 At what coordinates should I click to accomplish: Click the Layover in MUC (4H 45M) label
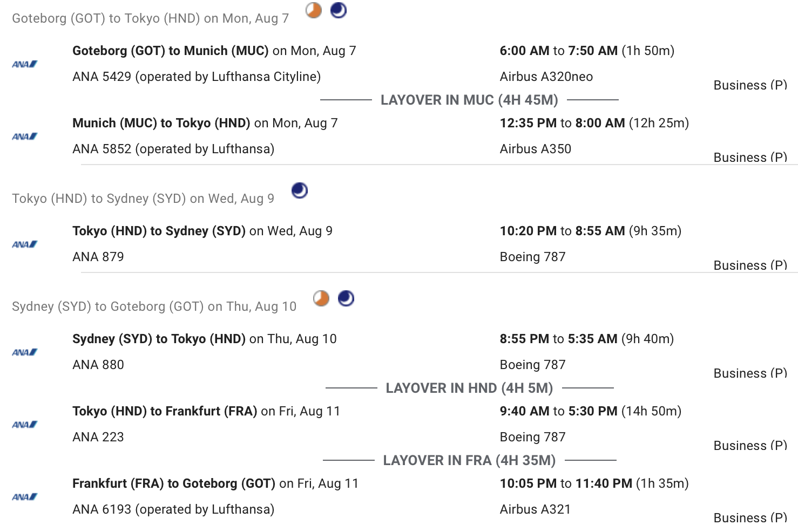[x=469, y=100]
